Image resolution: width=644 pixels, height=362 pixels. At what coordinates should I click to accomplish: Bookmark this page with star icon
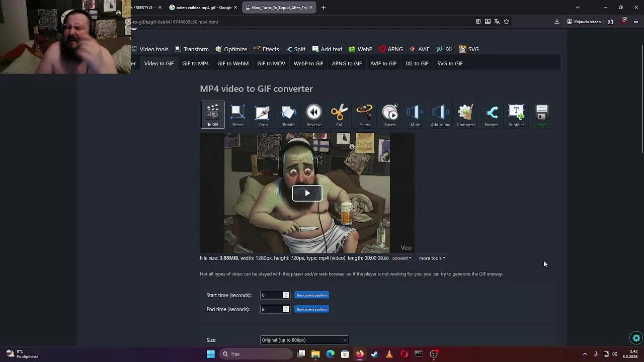pos(507,22)
